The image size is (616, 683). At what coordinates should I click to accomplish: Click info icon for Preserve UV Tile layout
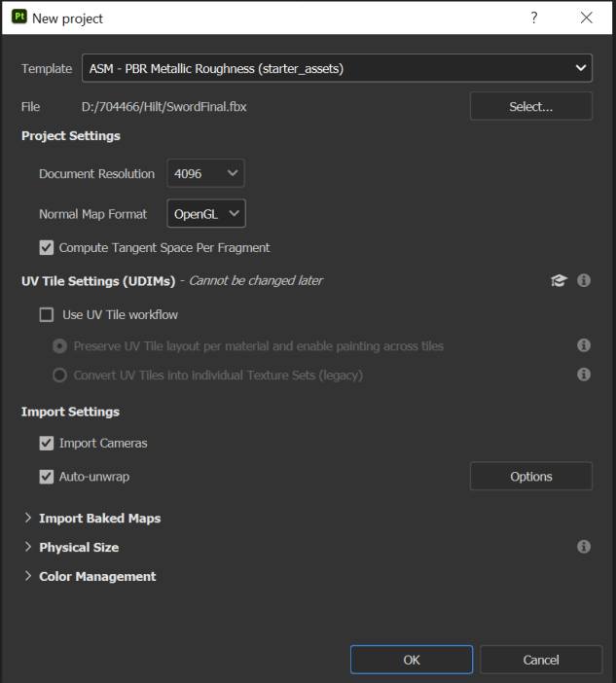[x=584, y=345]
